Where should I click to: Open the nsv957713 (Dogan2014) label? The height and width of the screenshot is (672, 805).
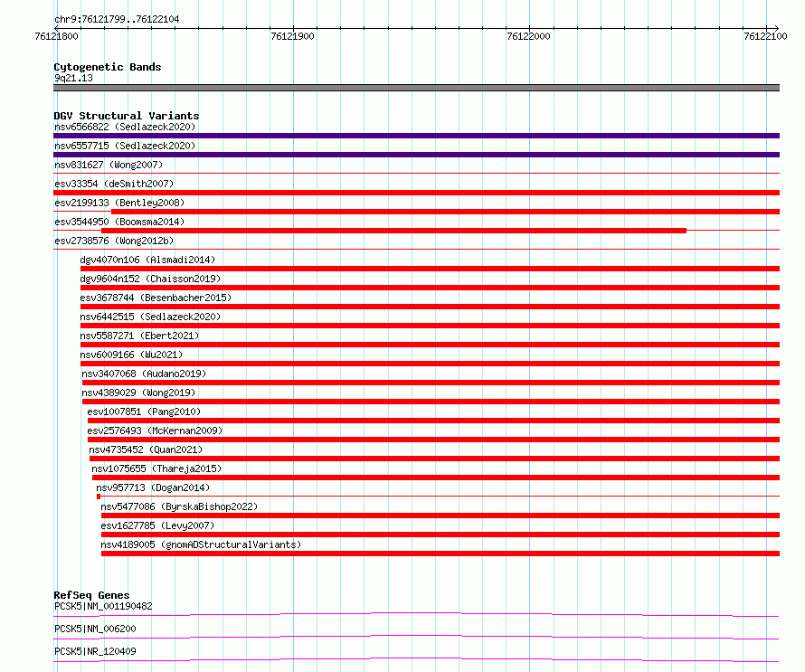(153, 487)
